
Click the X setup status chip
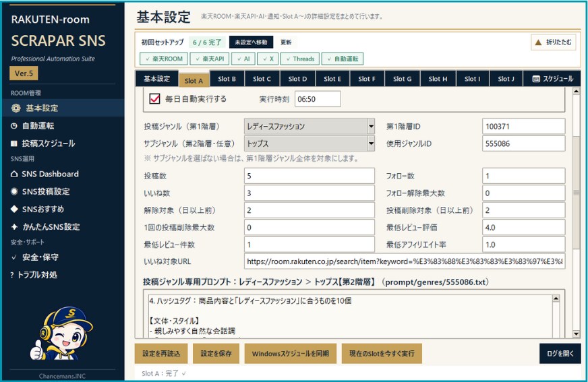point(268,59)
